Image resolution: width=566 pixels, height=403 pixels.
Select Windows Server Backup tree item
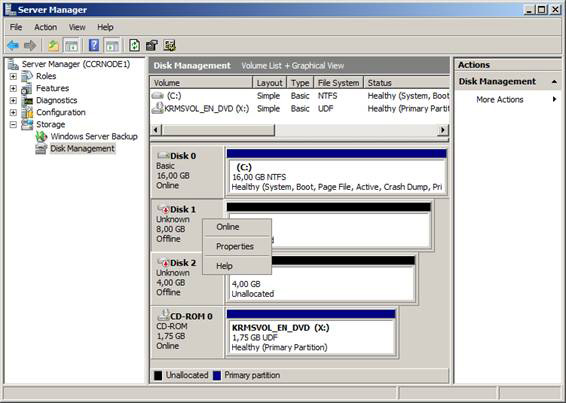94,136
